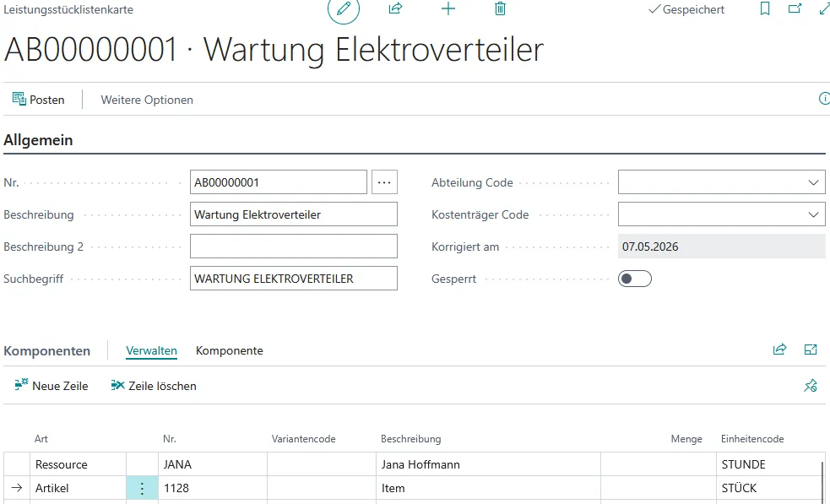Click the pencil edit icon
This screenshot has width=830, height=504.
point(344,8)
